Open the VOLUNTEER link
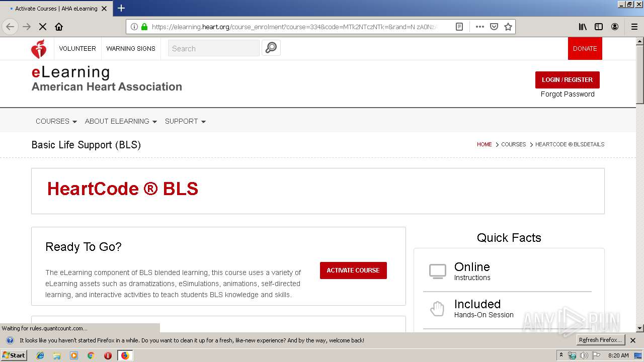Screen dimensions: 644x362 pos(77,49)
